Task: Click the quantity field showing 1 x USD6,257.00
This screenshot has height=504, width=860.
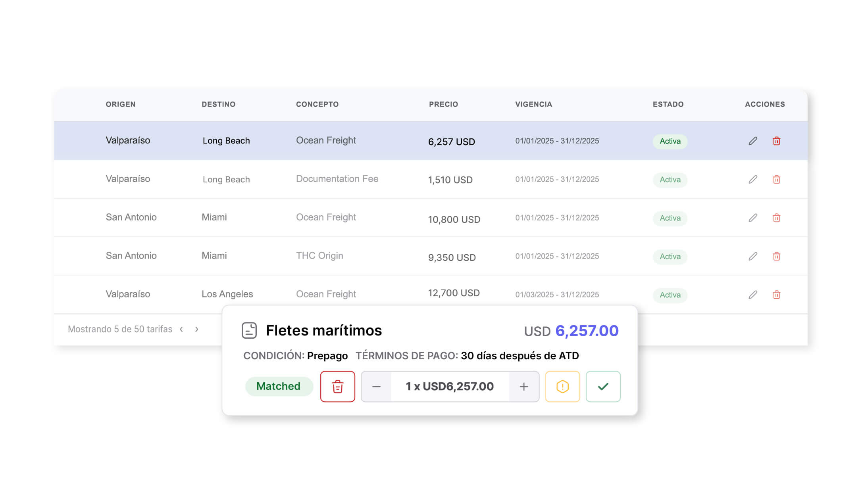Action: [450, 387]
